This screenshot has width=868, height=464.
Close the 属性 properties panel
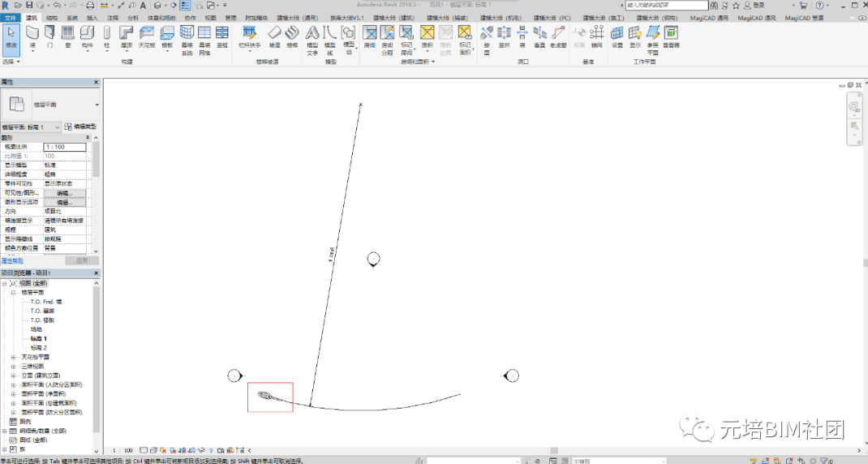[96, 82]
